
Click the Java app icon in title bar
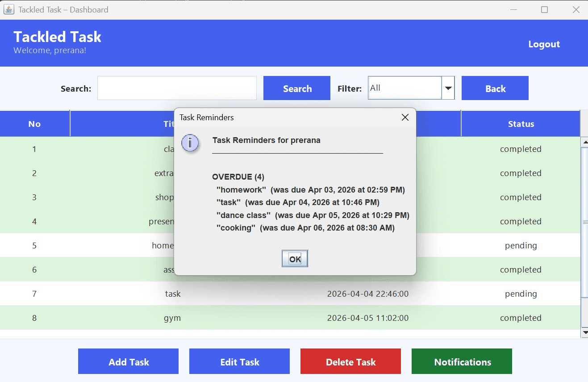(9, 9)
